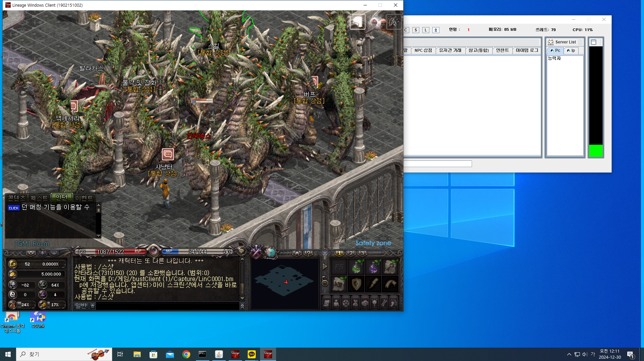
Task: Open the Java app on the taskbar
Action: pyautogui.click(x=219, y=354)
